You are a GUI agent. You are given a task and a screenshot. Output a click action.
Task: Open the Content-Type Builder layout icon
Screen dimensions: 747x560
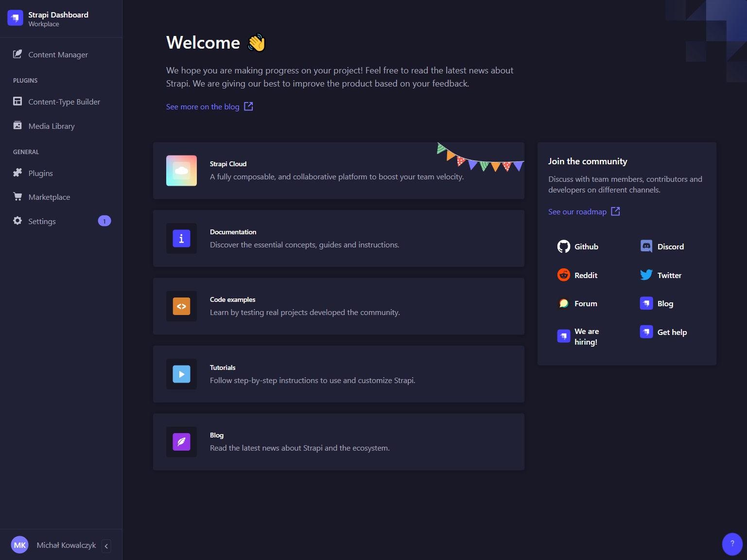click(17, 101)
